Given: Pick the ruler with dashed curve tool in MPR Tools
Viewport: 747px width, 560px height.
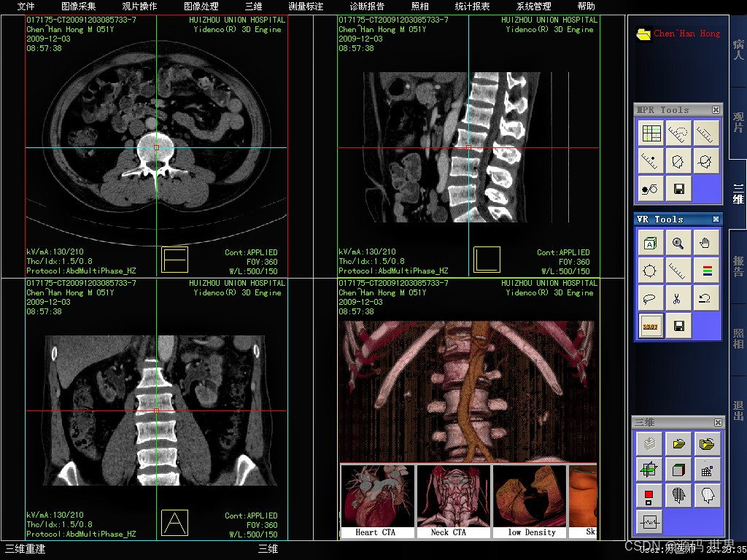Looking at the screenshot, I should pos(678,133).
